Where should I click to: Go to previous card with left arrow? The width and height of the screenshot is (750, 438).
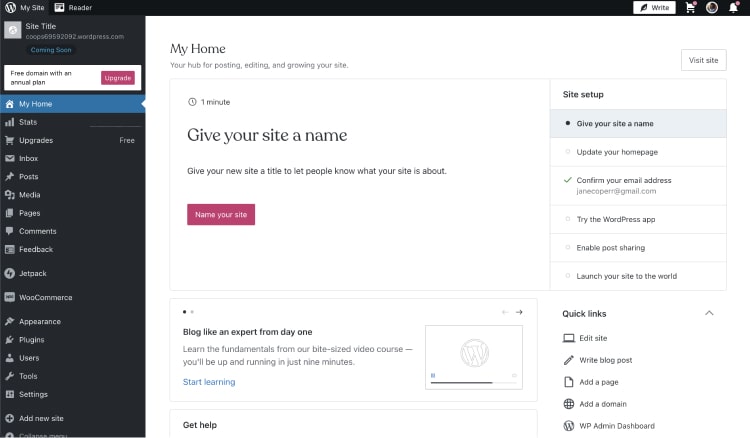point(505,312)
